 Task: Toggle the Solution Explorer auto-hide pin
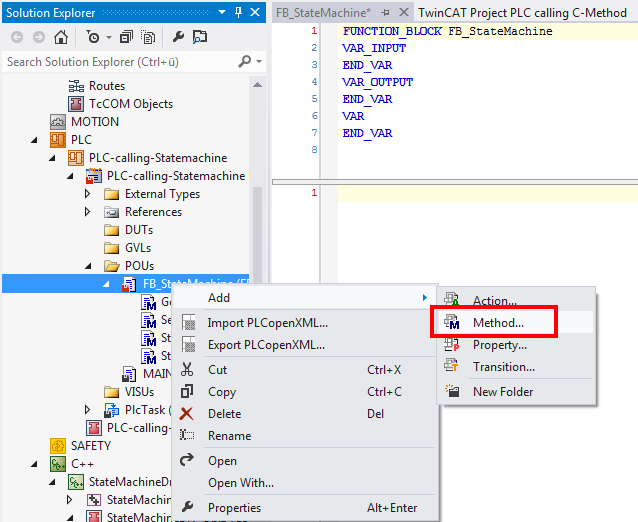(x=238, y=12)
